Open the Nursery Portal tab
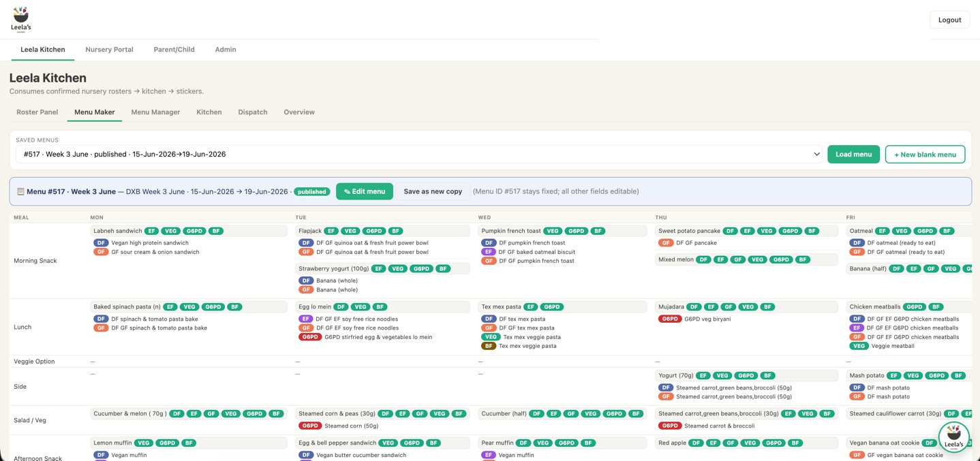Viewport: 980px width, 461px height. pyautogui.click(x=109, y=50)
